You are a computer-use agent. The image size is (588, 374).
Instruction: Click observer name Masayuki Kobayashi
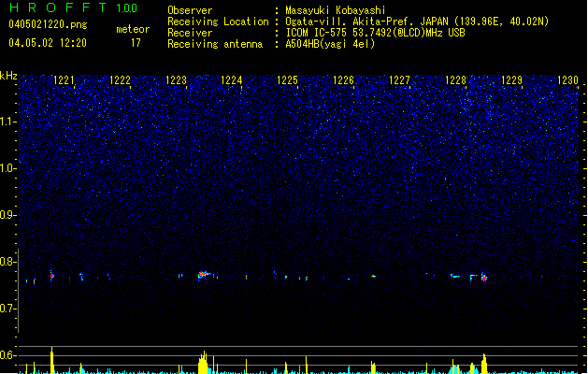point(336,10)
